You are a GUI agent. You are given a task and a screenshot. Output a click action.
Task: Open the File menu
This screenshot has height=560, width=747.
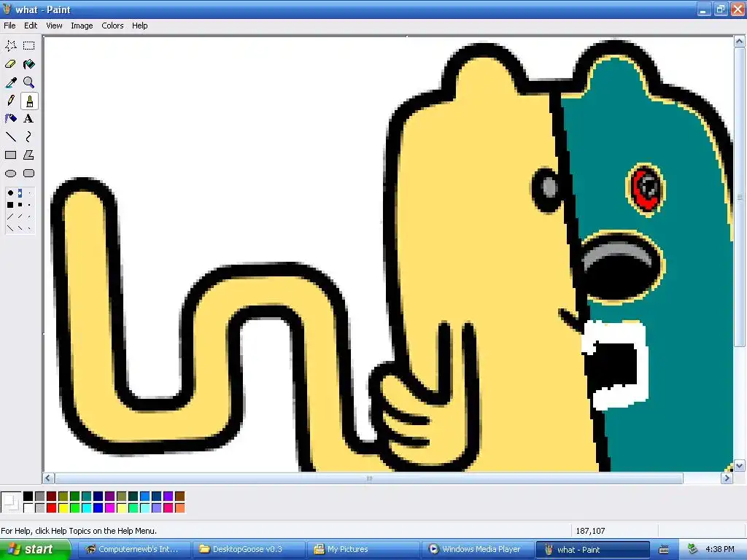pyautogui.click(x=9, y=26)
